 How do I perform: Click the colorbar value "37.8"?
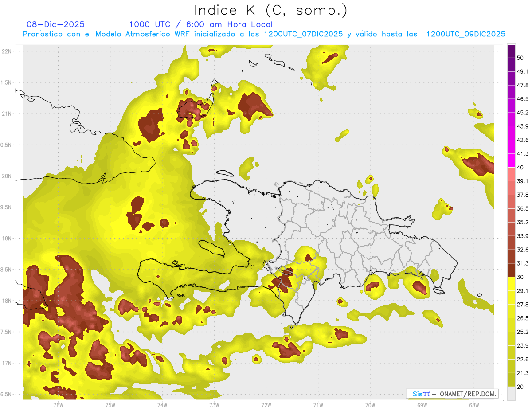pos(523,195)
